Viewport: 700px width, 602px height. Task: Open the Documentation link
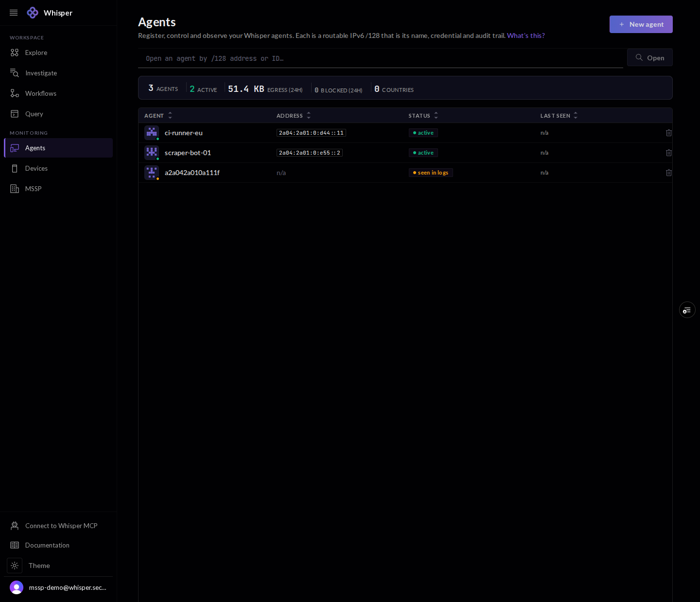(58, 545)
